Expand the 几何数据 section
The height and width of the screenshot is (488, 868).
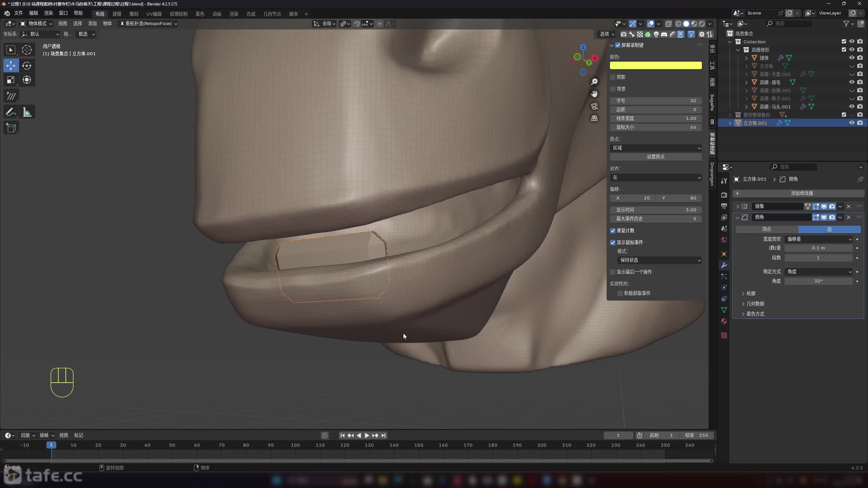pyautogui.click(x=755, y=304)
